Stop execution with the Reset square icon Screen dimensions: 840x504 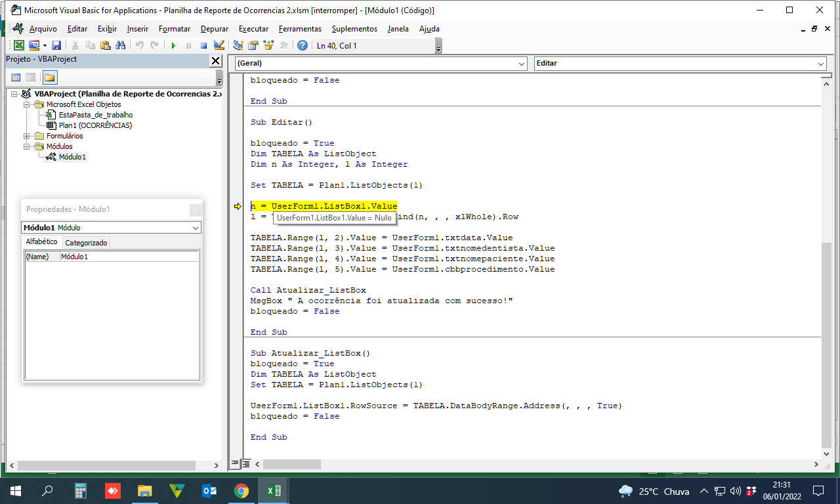point(203,45)
